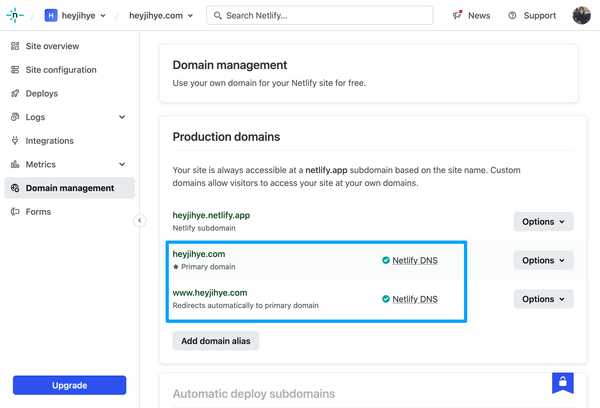
Task: Click the Site overview grid icon
Action: 15,46
